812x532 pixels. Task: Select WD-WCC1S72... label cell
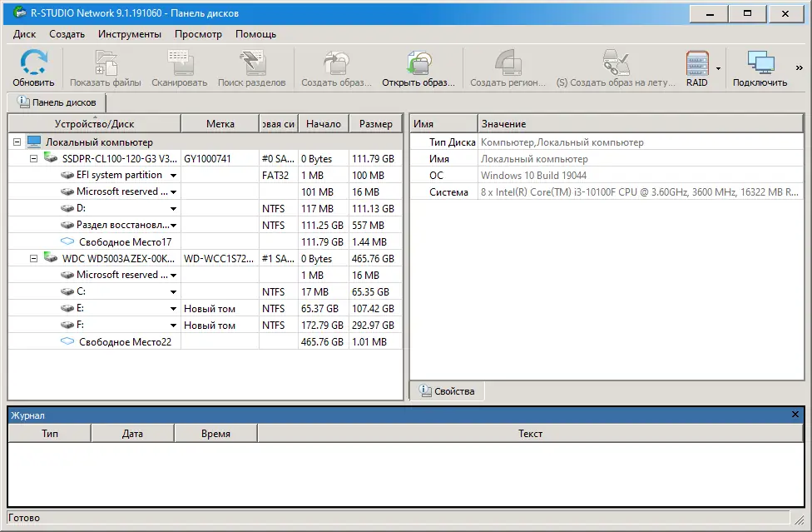coord(220,258)
